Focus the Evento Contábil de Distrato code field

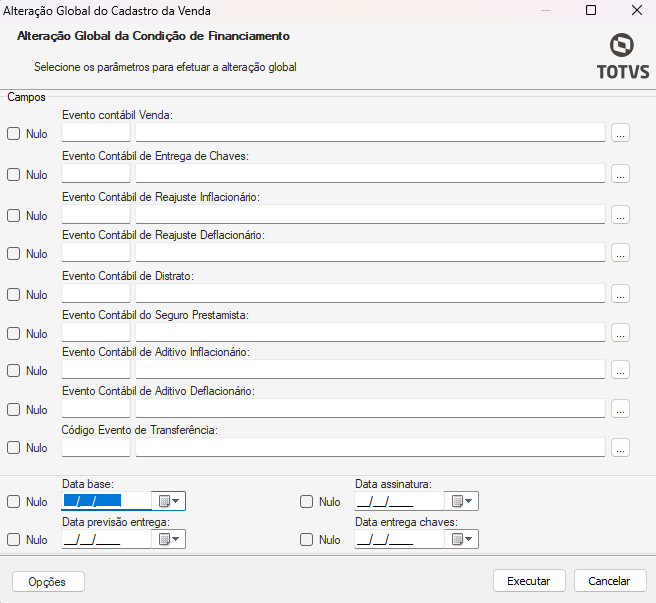(x=96, y=293)
